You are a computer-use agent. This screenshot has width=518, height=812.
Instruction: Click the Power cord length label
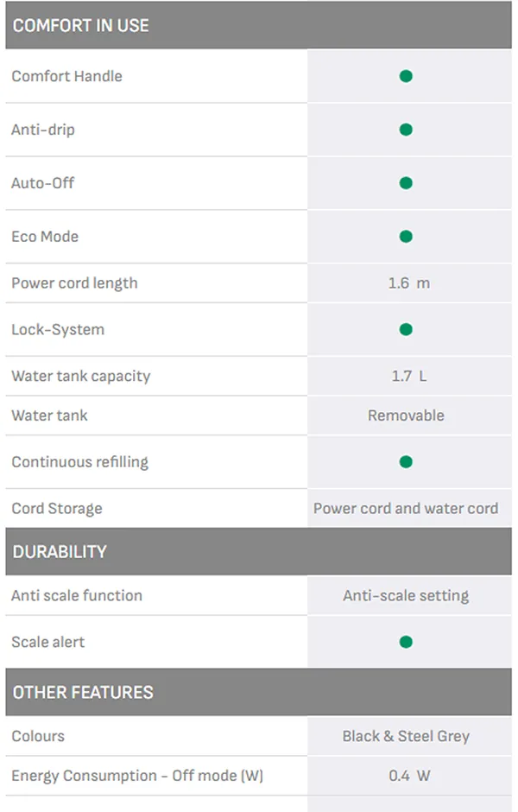74,283
